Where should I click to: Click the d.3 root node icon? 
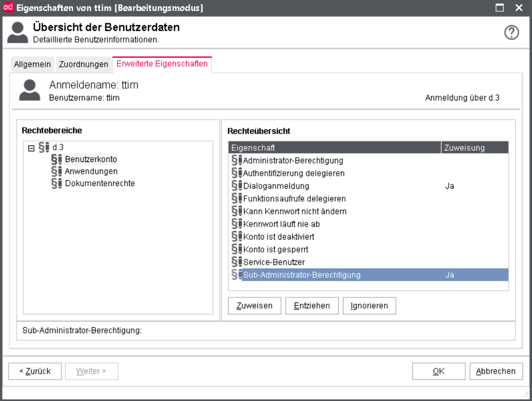tap(44, 147)
